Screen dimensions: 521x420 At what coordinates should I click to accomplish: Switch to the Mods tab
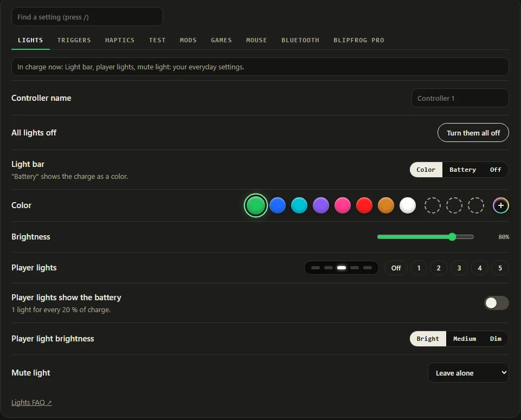[x=188, y=40]
